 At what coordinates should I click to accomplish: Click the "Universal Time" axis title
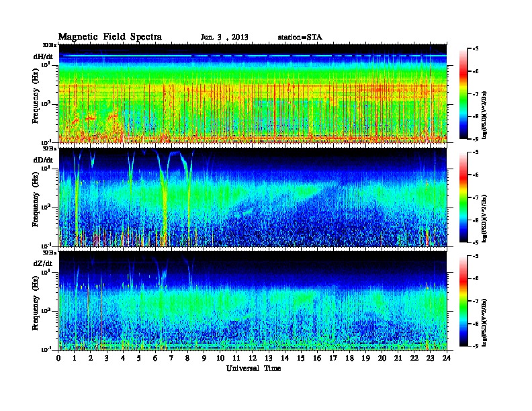tap(253, 368)
